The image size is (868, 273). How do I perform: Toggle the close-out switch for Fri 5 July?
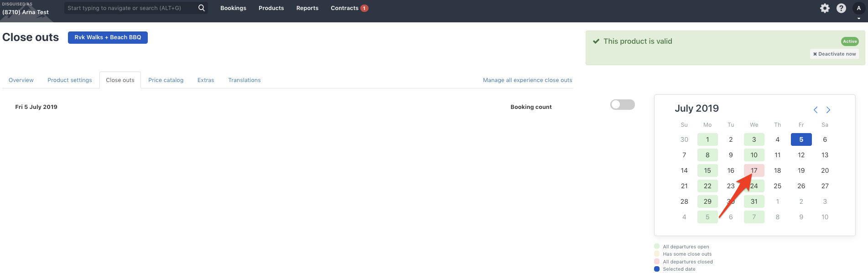coord(623,105)
